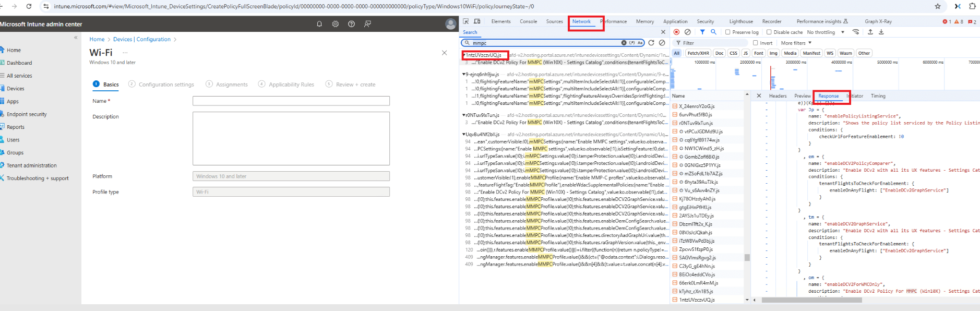Close the request details pane
This screenshot has width=980, height=311.
pos(759,96)
